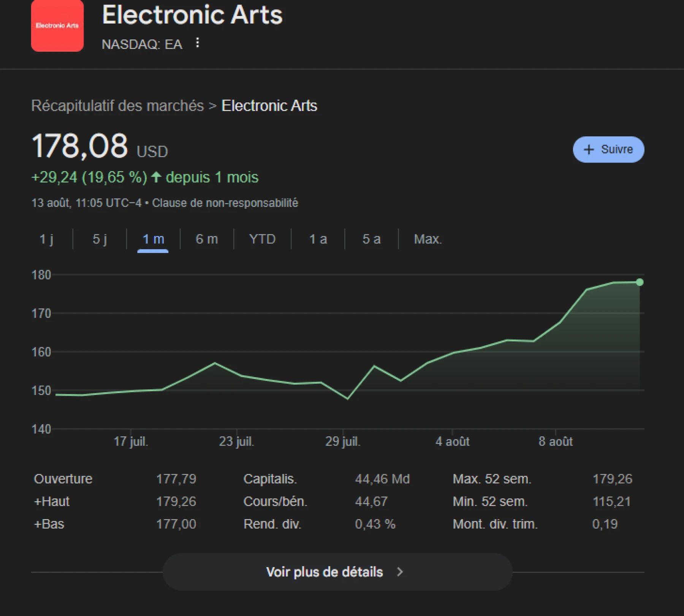Open the three-dot options menu beside NASDAQ: EA
684x616 pixels.
click(197, 43)
